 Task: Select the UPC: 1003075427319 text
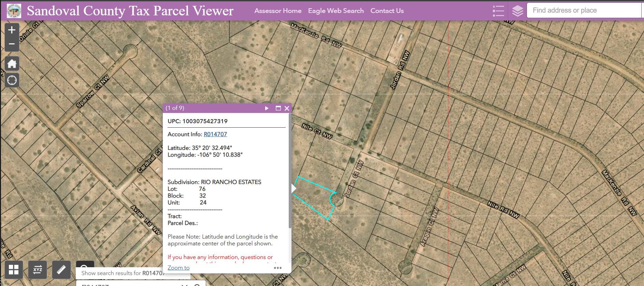(198, 121)
